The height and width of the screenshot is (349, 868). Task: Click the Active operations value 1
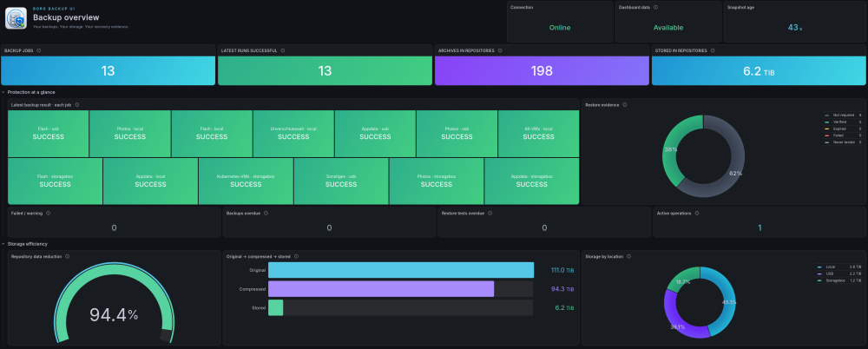759,227
